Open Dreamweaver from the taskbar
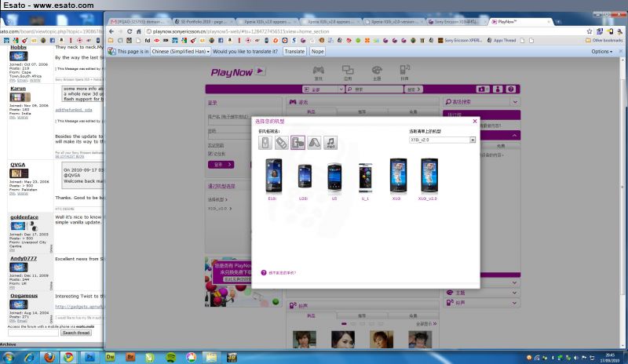This screenshot has height=364, width=628. 110,357
